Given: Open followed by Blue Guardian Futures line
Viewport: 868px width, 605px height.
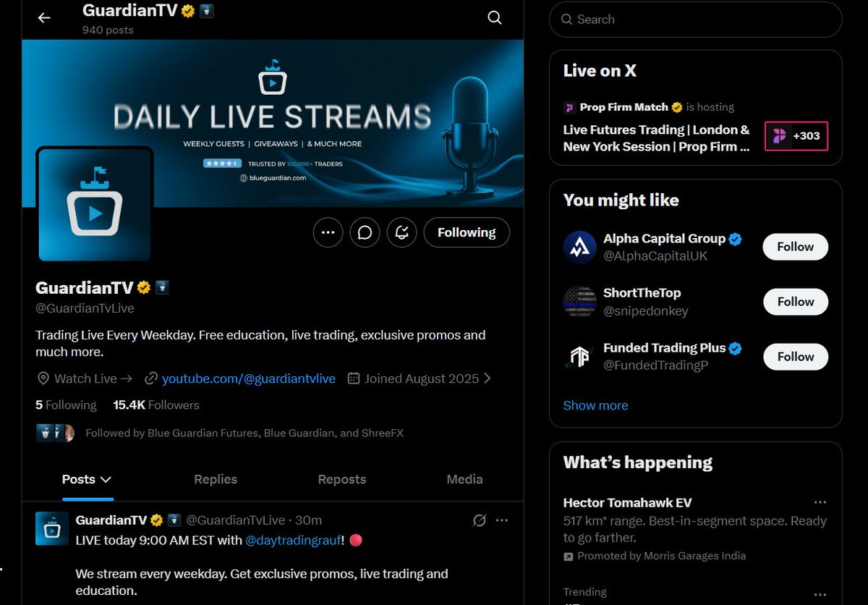Looking at the screenshot, I should pos(244,433).
